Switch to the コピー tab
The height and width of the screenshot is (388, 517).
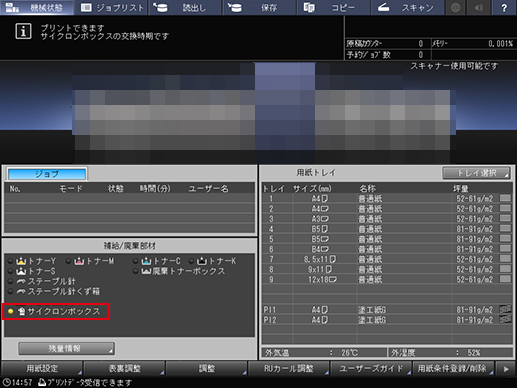[333, 7]
